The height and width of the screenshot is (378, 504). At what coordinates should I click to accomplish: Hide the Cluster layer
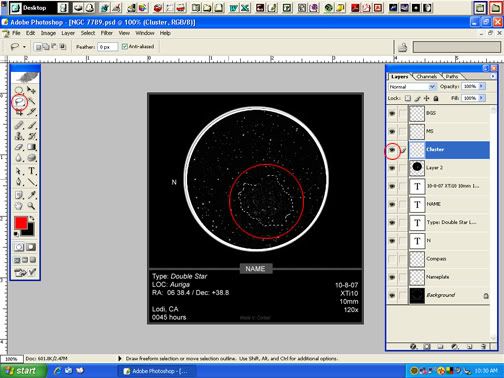coord(392,150)
